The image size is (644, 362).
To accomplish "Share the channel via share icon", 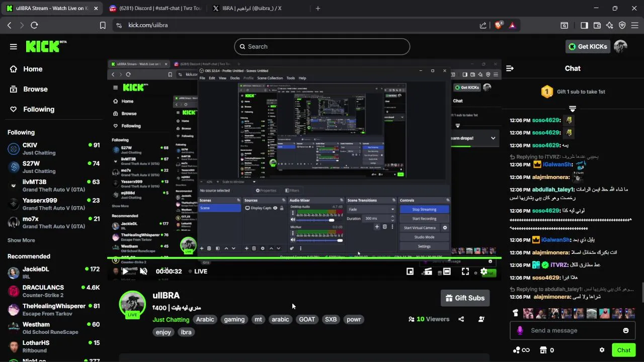I will click(461, 319).
